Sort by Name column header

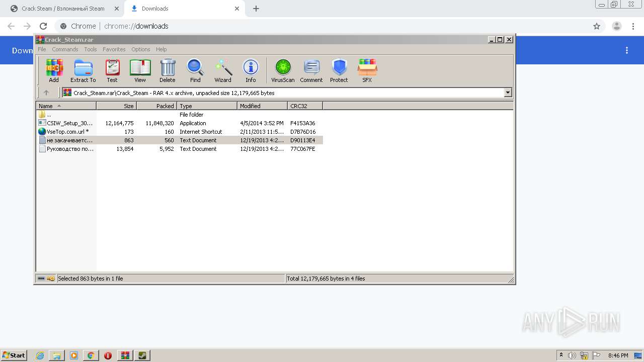tap(66, 106)
